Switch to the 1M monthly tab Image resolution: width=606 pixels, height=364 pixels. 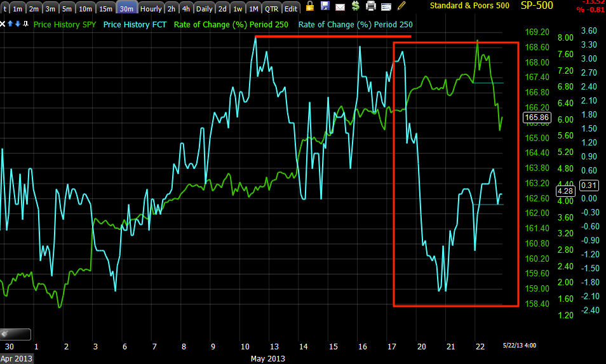[254, 8]
